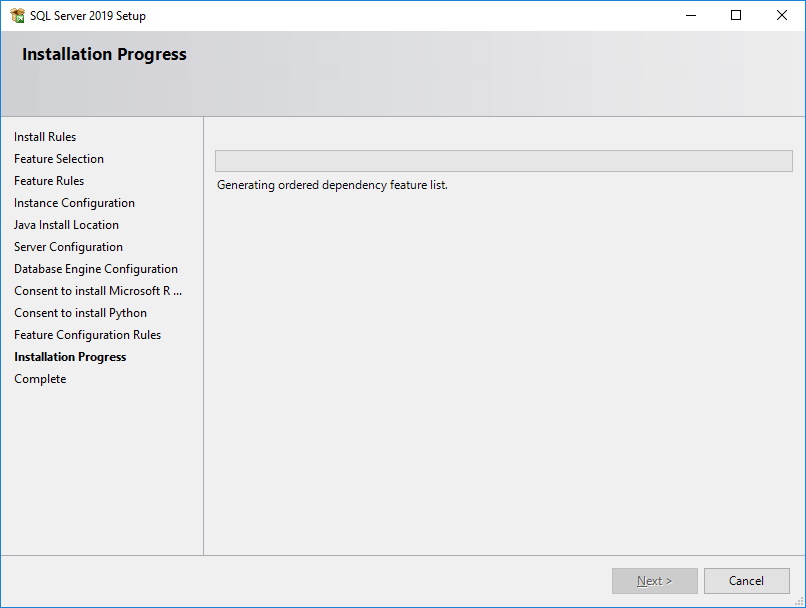
Task: Select the Feature Selection step
Action: (x=59, y=159)
